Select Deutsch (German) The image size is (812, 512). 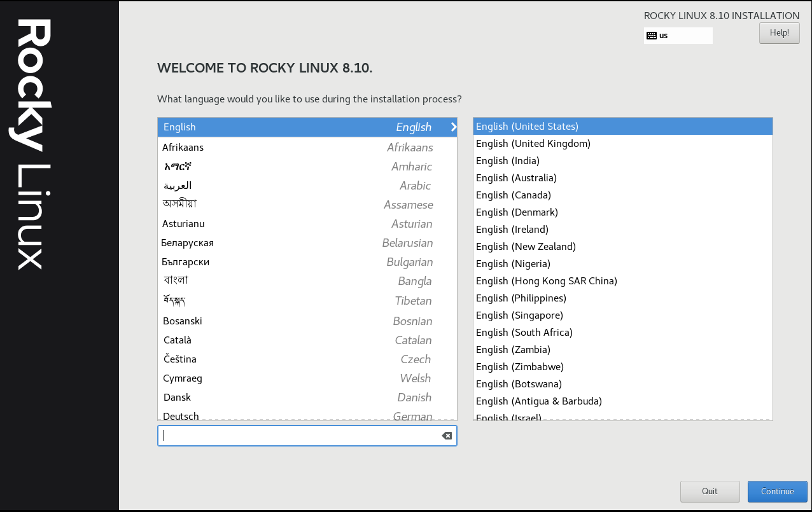pyautogui.click(x=307, y=415)
